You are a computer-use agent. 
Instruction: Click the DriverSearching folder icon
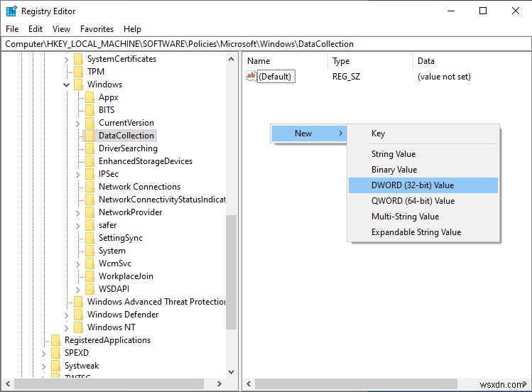[90, 148]
